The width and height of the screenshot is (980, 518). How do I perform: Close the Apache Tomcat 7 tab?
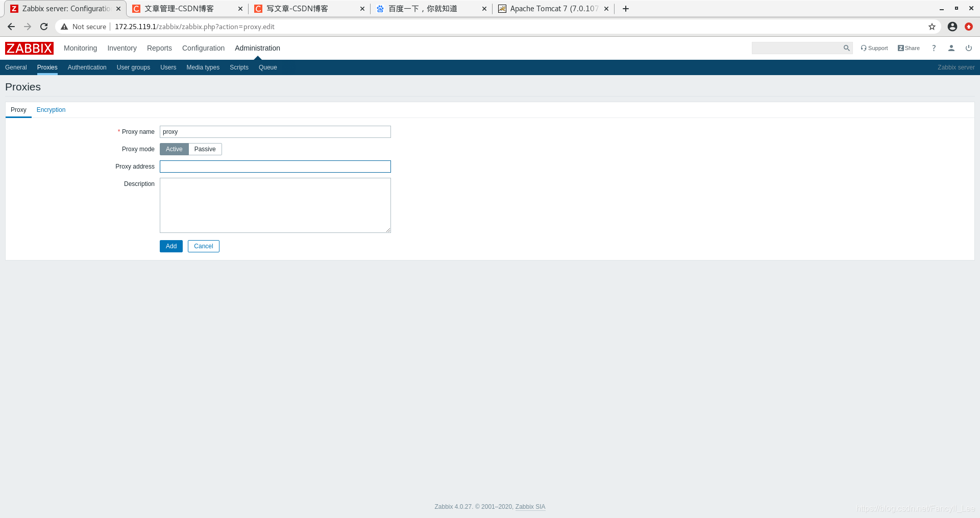pos(606,9)
